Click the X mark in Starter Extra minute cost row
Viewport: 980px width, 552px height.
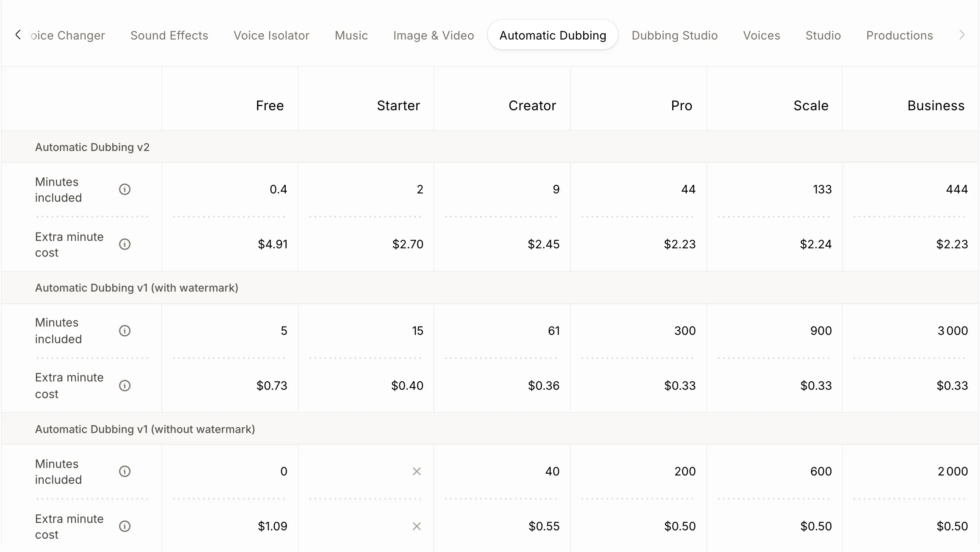[417, 526]
